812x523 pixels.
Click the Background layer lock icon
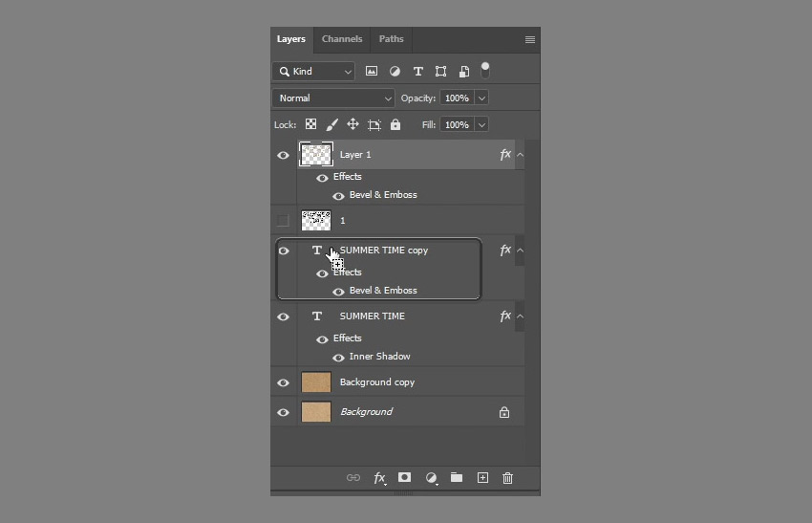503,413
